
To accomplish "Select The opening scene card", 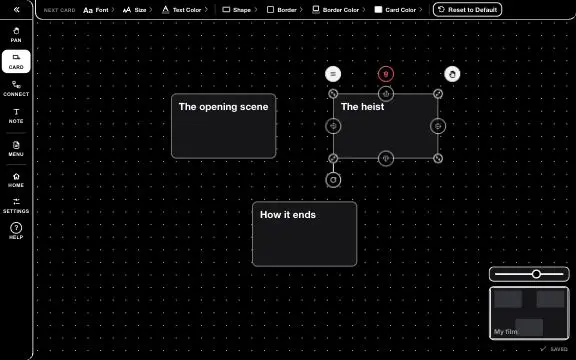I will point(223,126).
